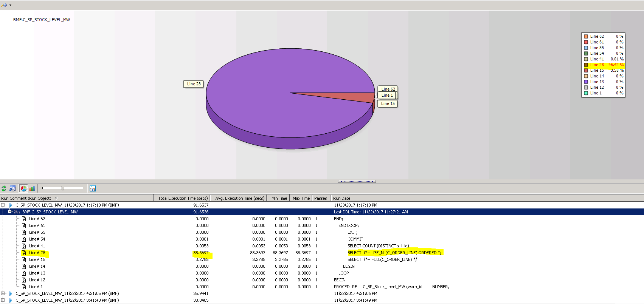Viewport: 644px width, 304px height.
Task: Click the Line 15 legend color swatch
Action: tap(586, 70)
